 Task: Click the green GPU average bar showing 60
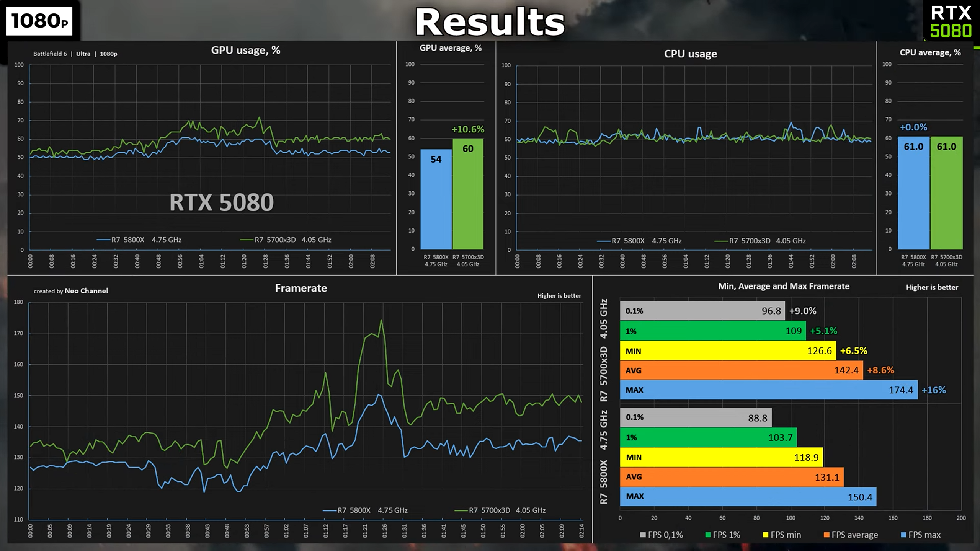coord(468,194)
